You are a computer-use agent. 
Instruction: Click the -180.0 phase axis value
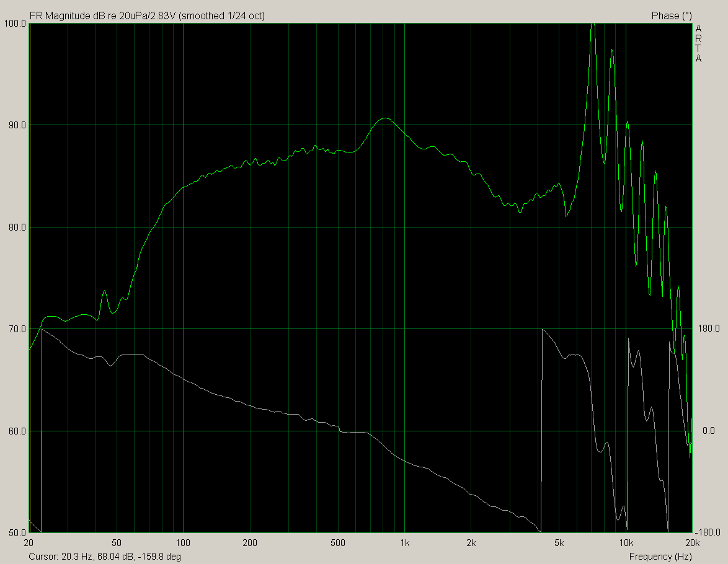pyautogui.click(x=708, y=532)
